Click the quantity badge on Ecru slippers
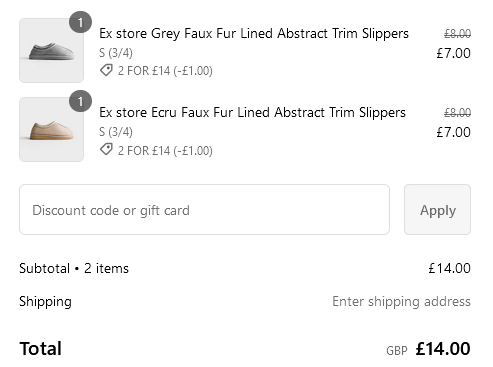 point(80,101)
